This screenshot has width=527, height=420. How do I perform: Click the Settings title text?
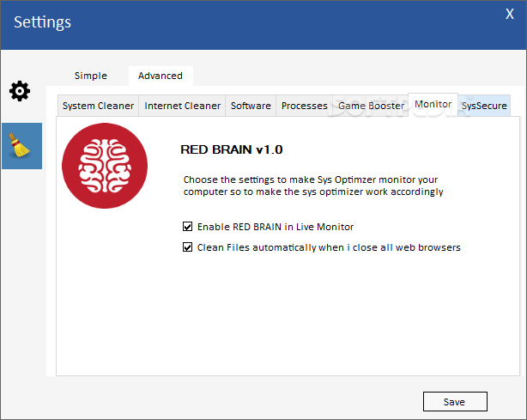point(42,22)
